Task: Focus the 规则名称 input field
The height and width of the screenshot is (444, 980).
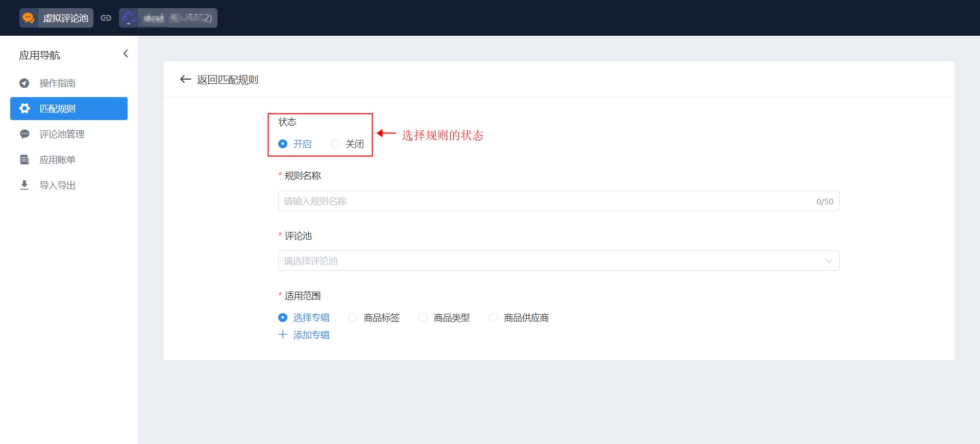Action: 558,201
